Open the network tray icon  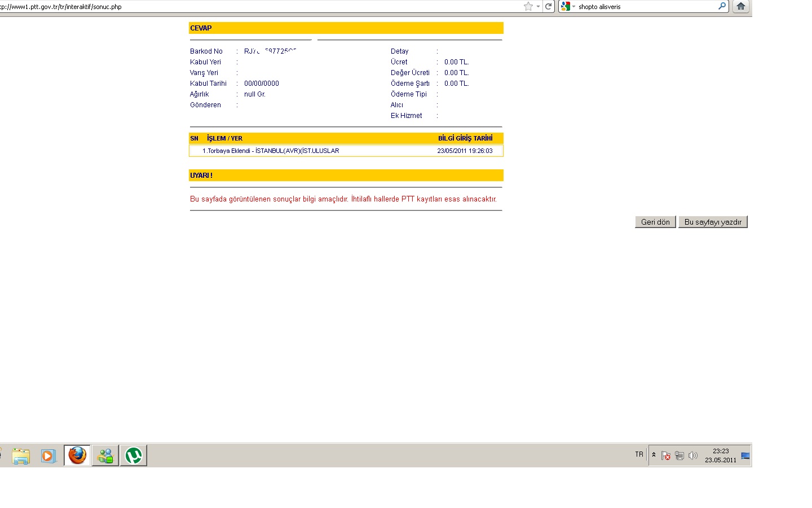click(679, 456)
